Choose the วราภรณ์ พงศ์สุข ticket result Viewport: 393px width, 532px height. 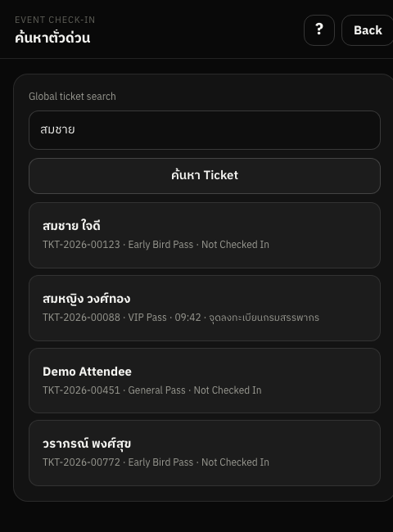[205, 453]
